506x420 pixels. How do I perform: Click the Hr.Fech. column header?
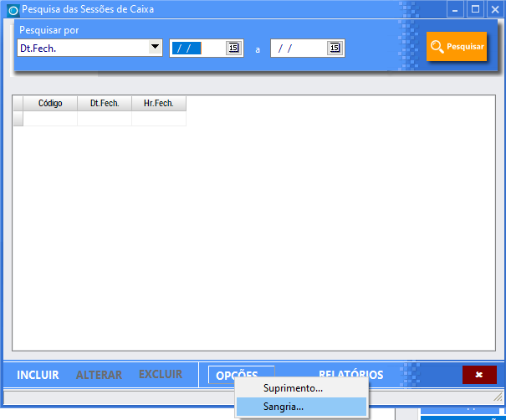pos(159,104)
